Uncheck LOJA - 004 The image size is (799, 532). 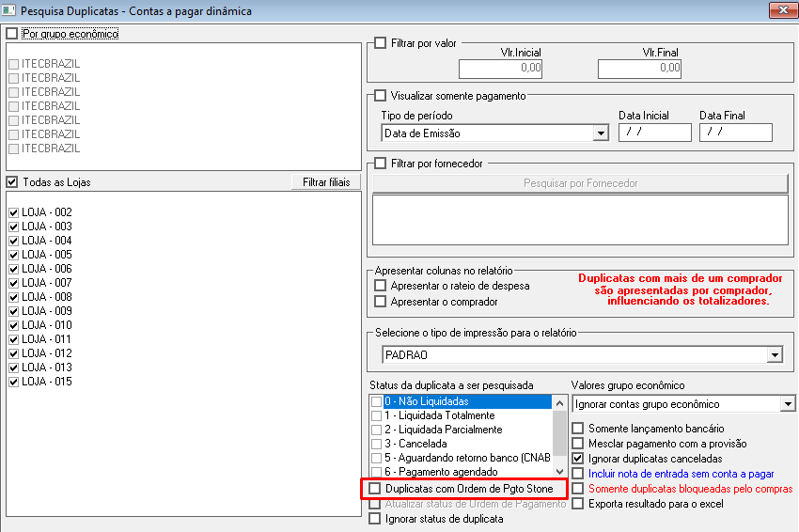pos(14,241)
